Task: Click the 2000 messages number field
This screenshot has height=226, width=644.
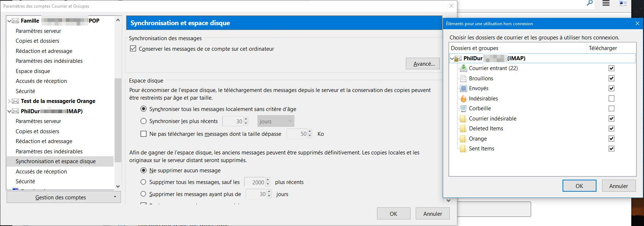Action: point(255,182)
